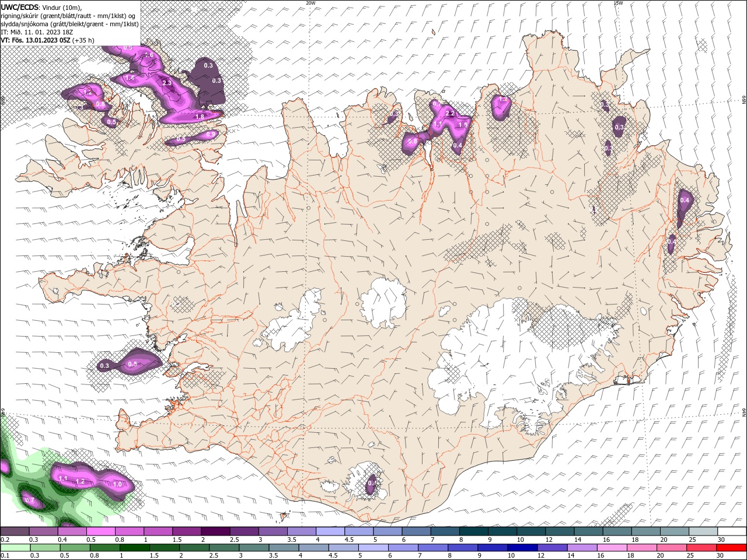Select the '1.8' precipitation value on the map
Image resolution: width=747 pixels, height=560 pixels.
199,117
